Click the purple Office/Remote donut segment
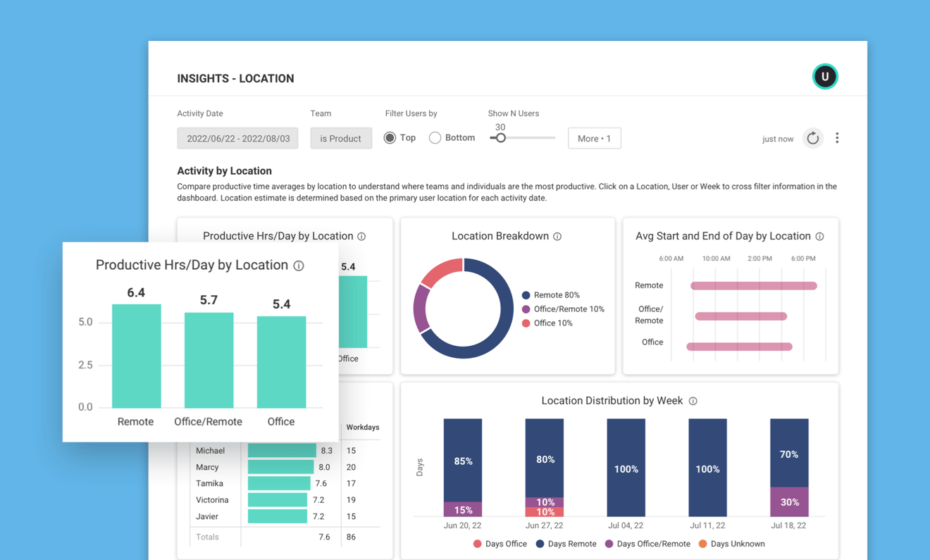 pyautogui.click(x=421, y=309)
